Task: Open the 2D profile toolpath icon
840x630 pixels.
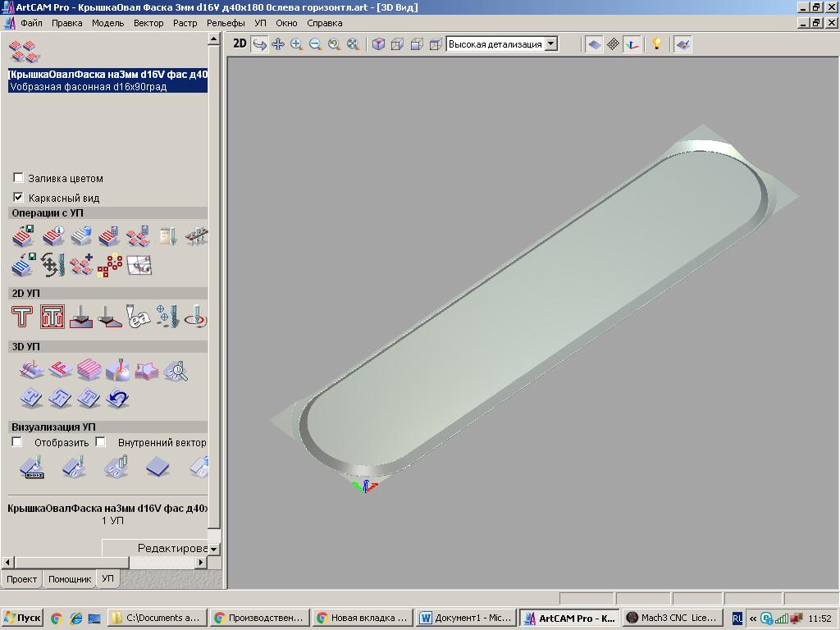Action: (23, 317)
